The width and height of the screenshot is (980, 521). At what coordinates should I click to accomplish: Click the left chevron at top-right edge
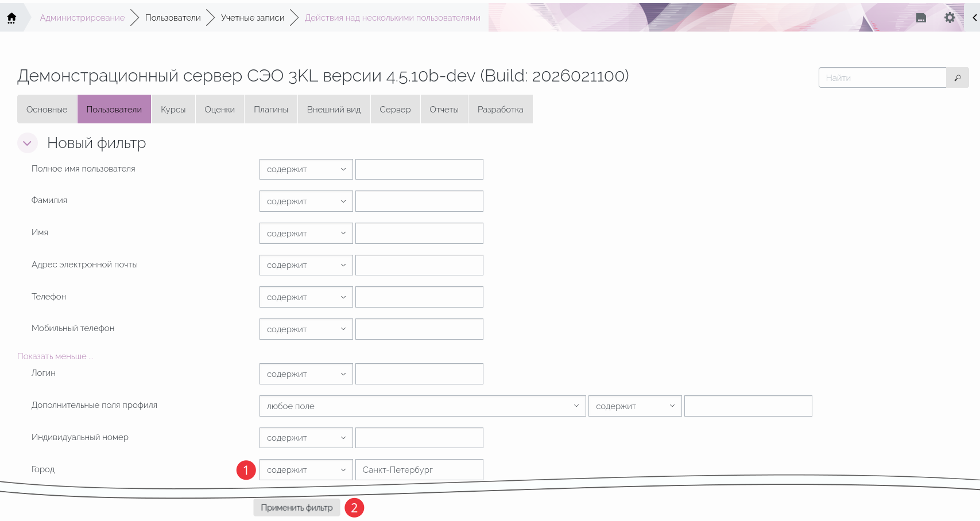click(974, 18)
